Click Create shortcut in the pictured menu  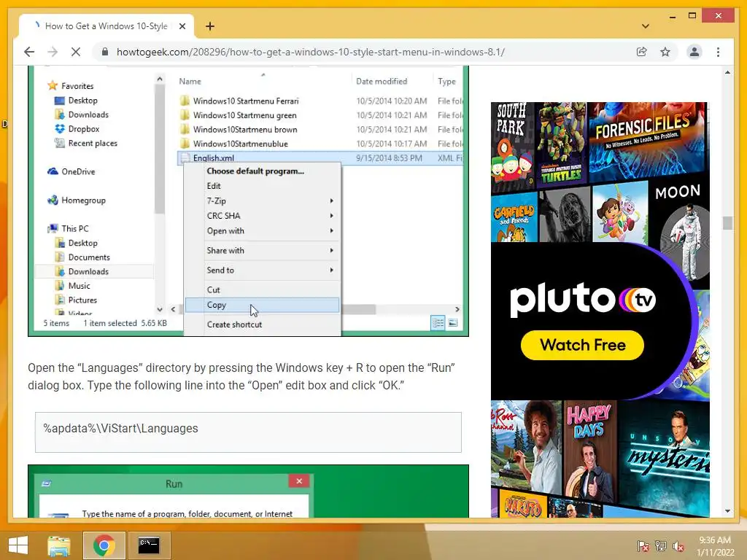pyautogui.click(x=234, y=324)
